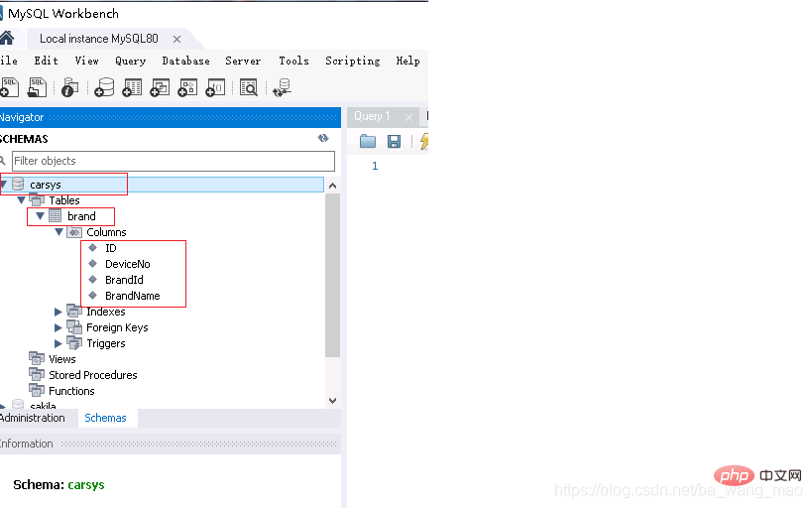Expand the Foreign Keys node
The image size is (812, 508).
tap(58, 327)
